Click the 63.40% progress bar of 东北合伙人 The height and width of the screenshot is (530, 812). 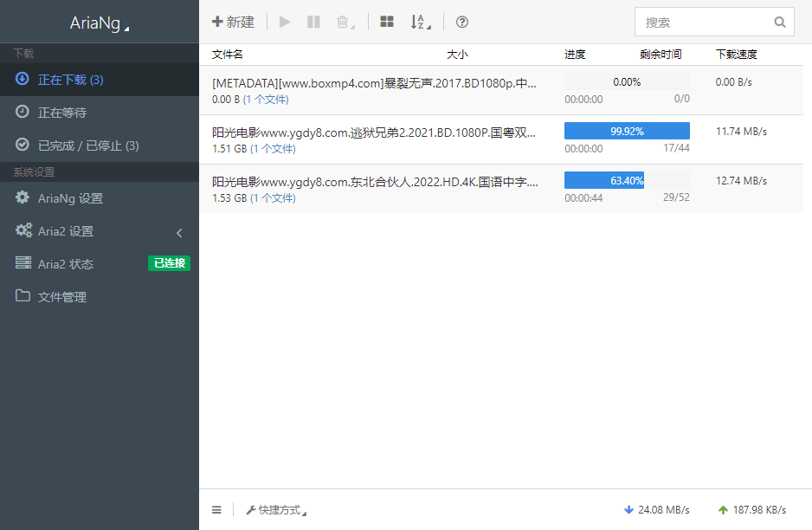click(603, 180)
